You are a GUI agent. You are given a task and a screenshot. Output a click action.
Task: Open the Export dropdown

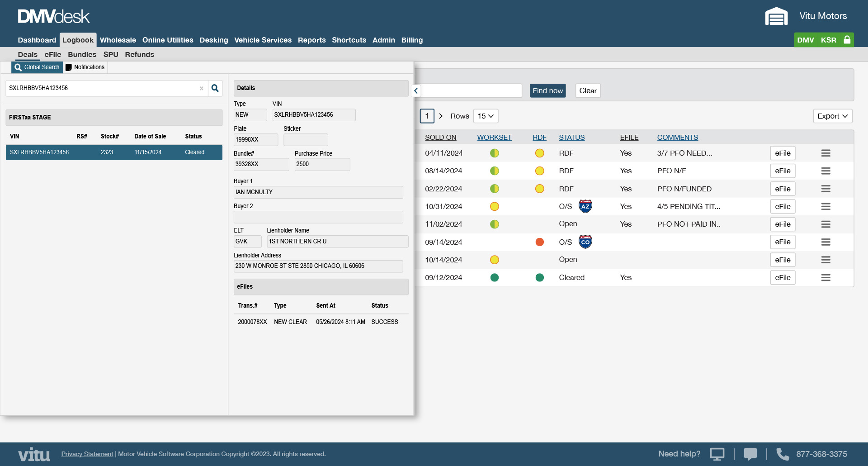point(832,116)
